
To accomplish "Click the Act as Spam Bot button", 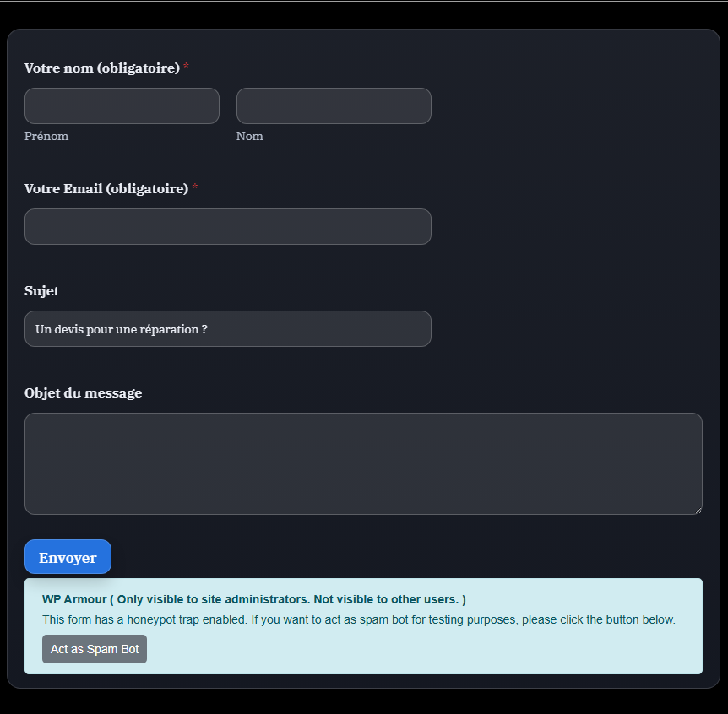I will pos(95,649).
